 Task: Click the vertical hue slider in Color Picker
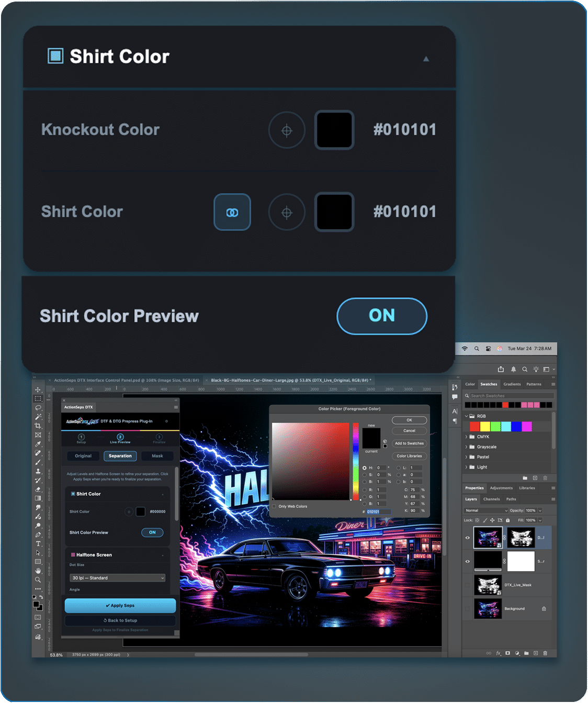point(356,461)
